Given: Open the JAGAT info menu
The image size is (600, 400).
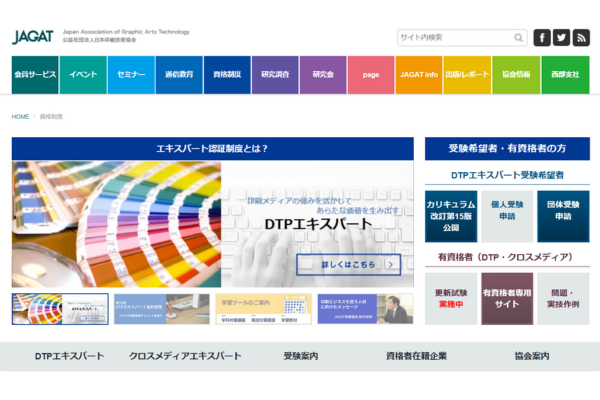Looking at the screenshot, I should pyautogui.click(x=419, y=75).
